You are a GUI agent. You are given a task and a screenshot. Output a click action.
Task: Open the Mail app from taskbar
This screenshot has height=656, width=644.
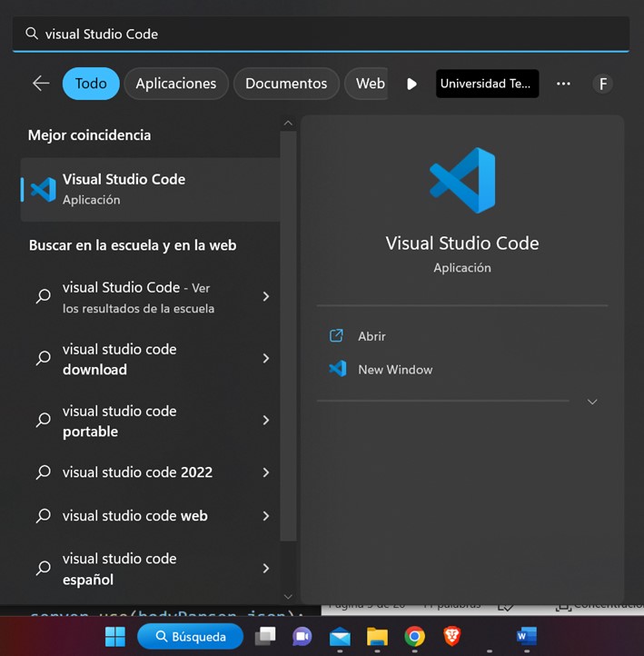340,636
